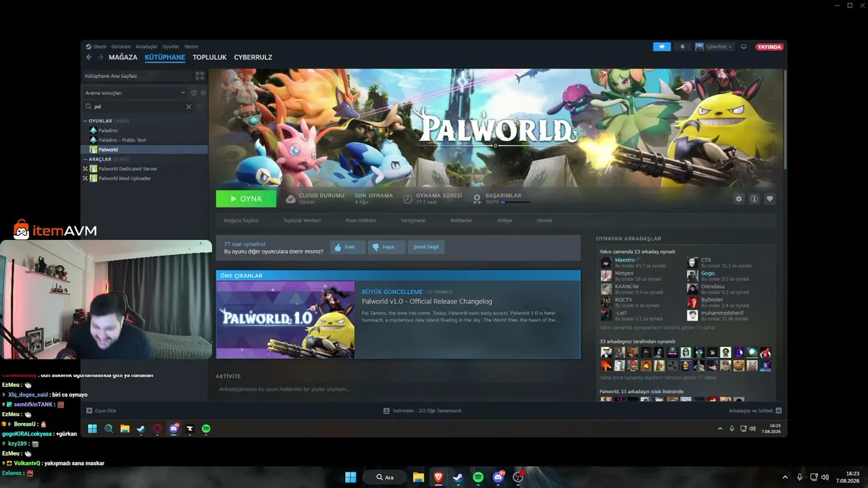Click the Steam library page scrollbar
This screenshot has width=868, height=488.
tap(785, 119)
